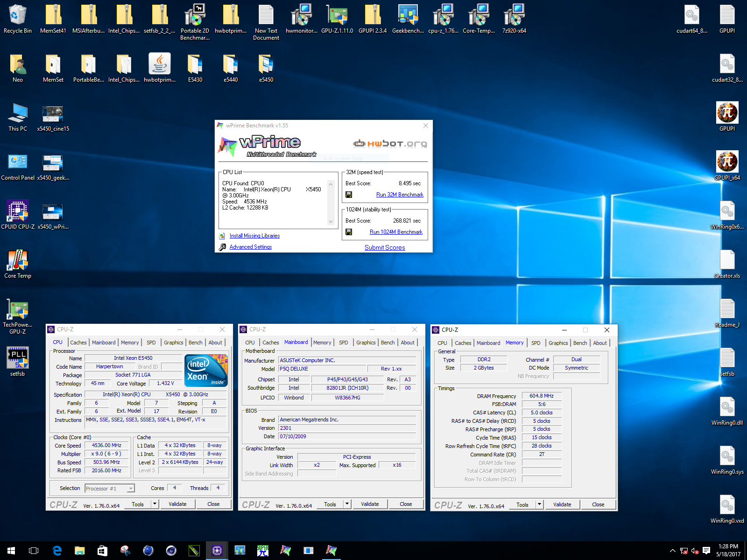Viewport: 747px width, 560px height.
Task: Open the 7z920-x64 installer icon
Action: pyautogui.click(x=514, y=19)
